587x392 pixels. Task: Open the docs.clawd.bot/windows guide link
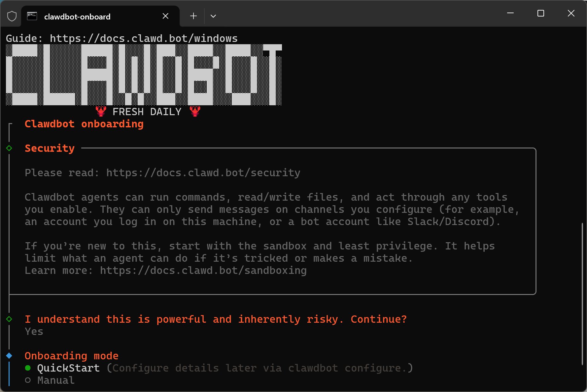click(x=144, y=38)
